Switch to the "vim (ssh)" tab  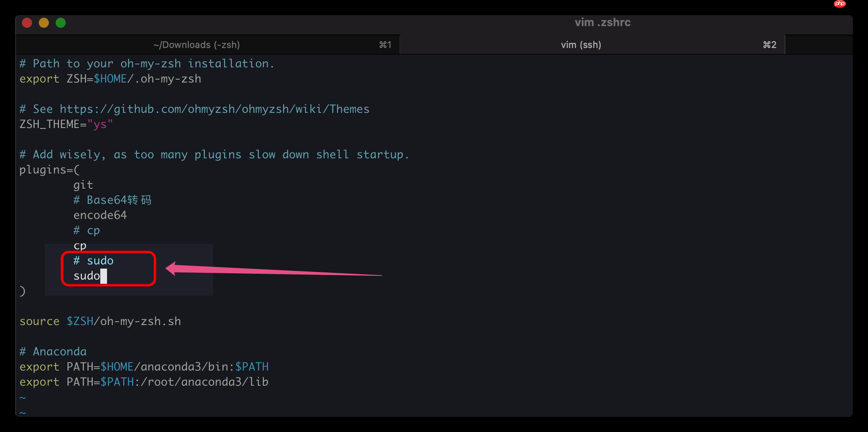[x=581, y=45]
